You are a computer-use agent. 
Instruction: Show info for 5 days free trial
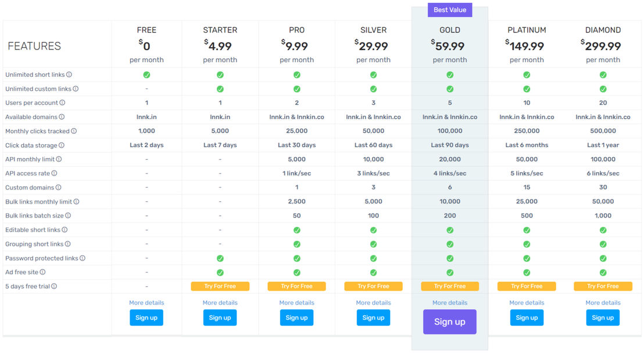pyautogui.click(x=54, y=286)
